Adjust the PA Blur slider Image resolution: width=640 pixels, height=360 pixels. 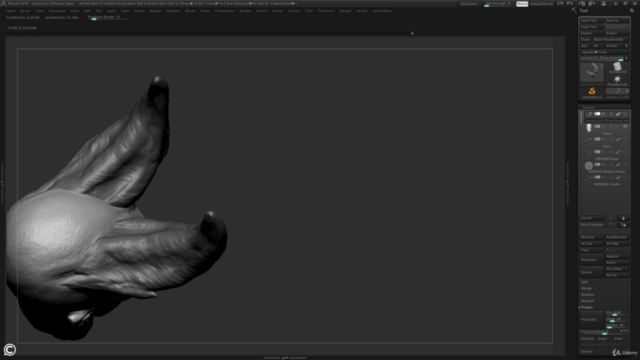pos(617,326)
